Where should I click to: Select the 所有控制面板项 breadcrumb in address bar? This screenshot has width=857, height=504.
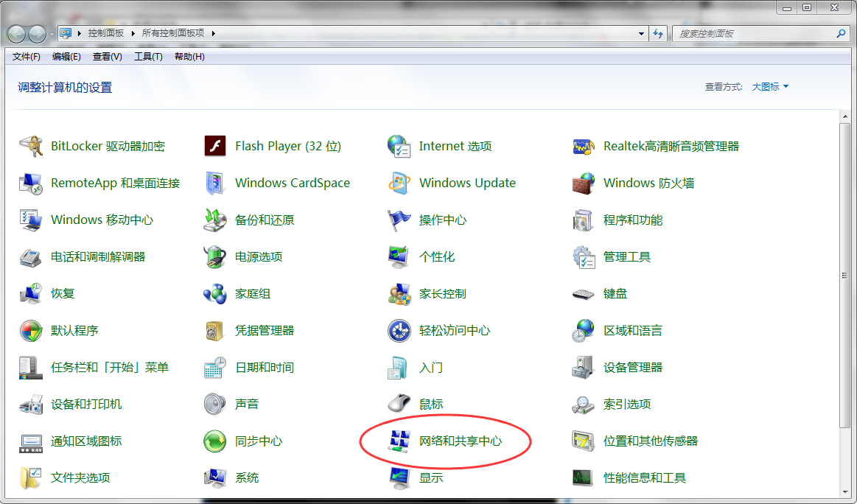(173, 33)
